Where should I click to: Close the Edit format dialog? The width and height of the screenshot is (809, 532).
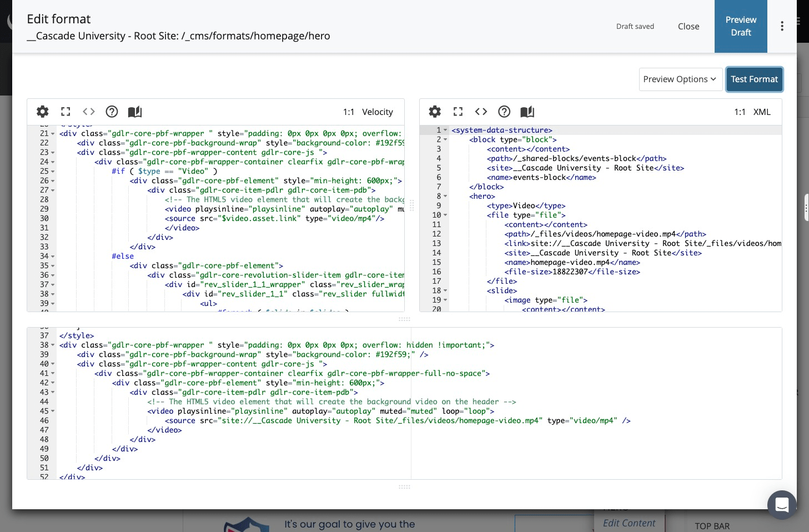689,26
